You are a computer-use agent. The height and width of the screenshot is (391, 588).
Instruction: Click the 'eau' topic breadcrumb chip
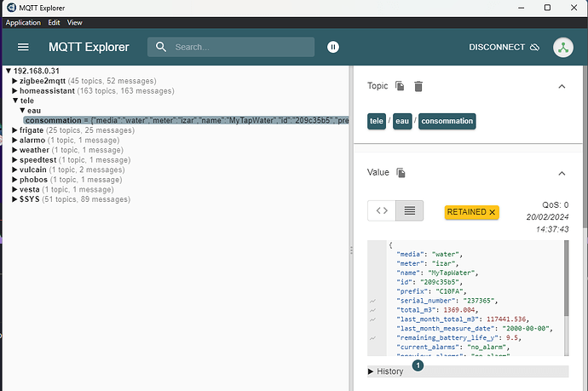[x=402, y=121]
